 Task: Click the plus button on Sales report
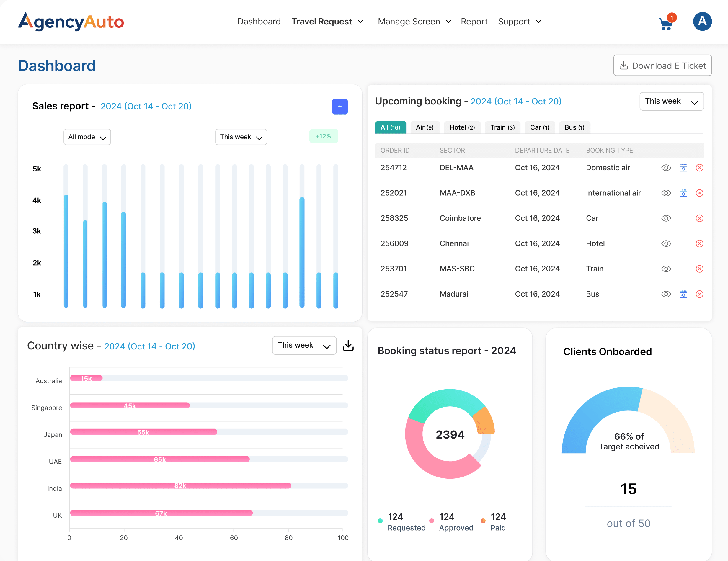click(x=340, y=106)
